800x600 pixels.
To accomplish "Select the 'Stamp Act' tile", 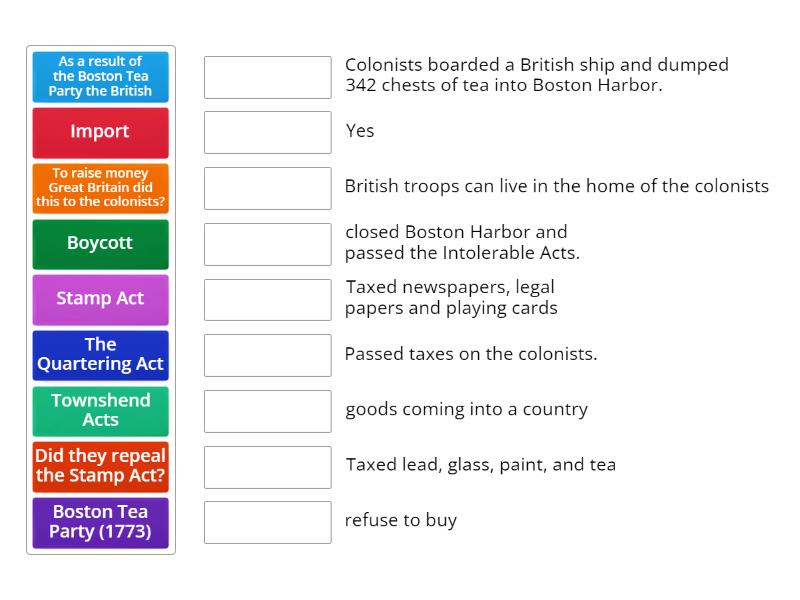I will tap(100, 299).
